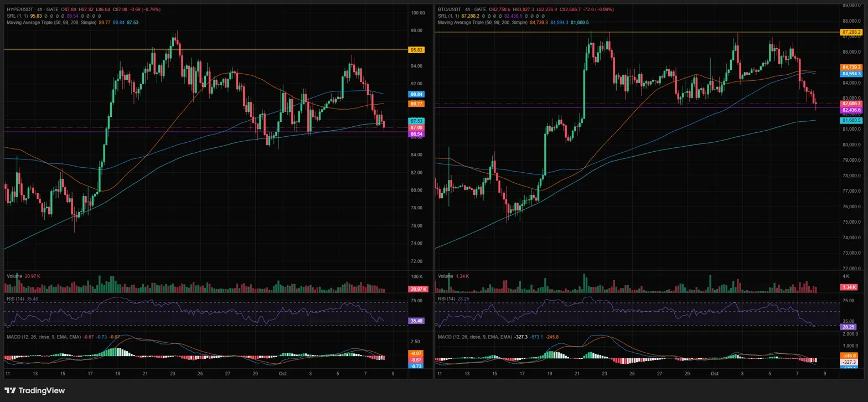The image size is (868, 402).
Task: Click the 35.48 RSI value tag
Action: tap(416, 321)
